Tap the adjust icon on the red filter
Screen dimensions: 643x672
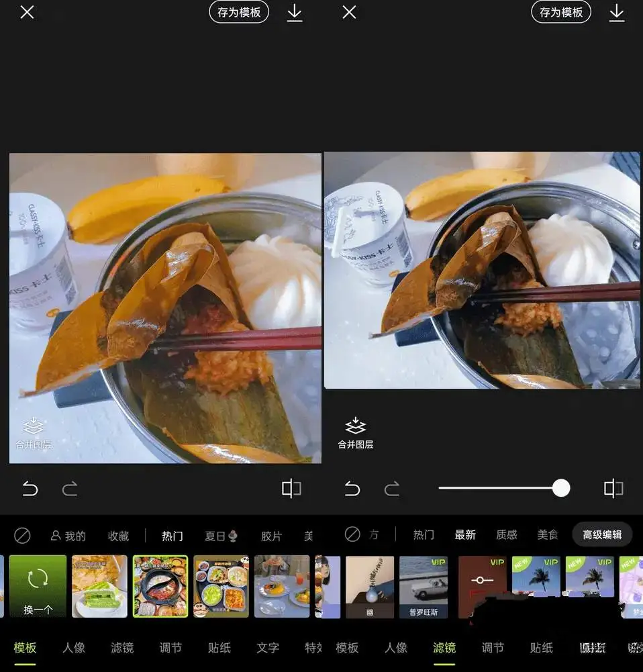[482, 581]
